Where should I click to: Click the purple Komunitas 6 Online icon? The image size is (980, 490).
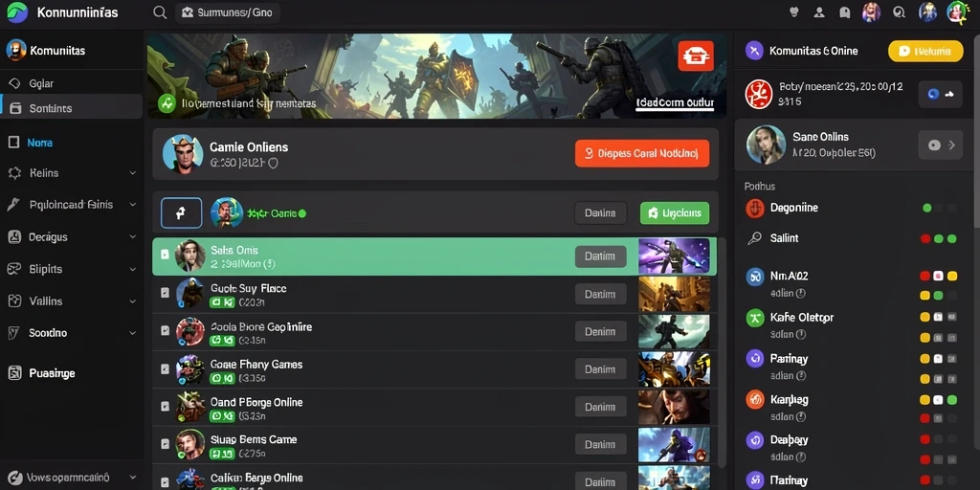coord(754,51)
